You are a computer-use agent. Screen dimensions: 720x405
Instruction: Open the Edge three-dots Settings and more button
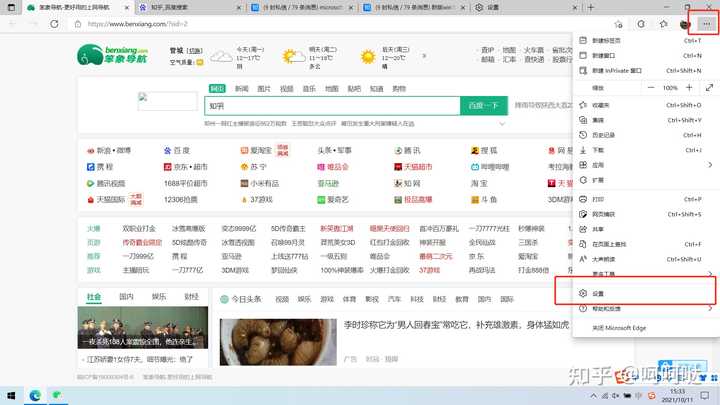pos(706,23)
